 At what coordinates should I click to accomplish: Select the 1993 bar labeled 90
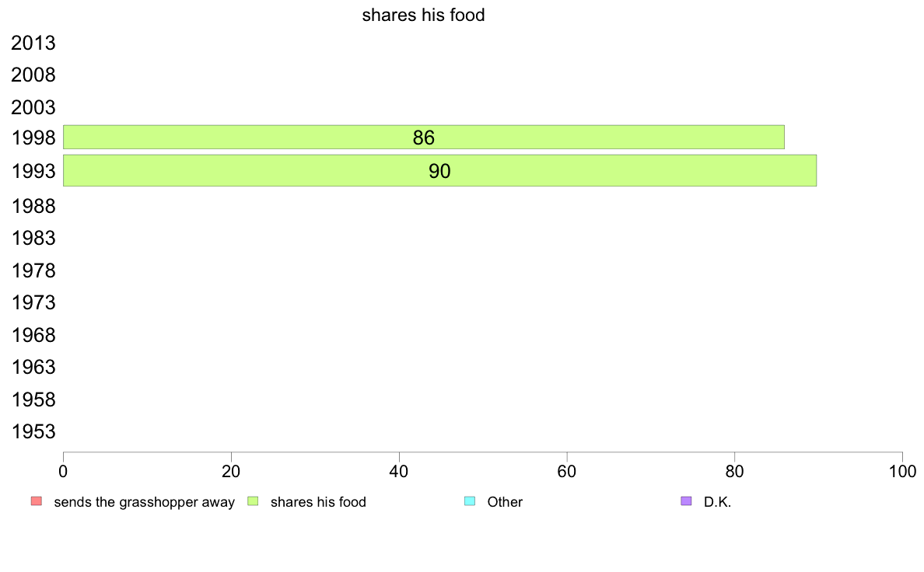tap(439, 171)
